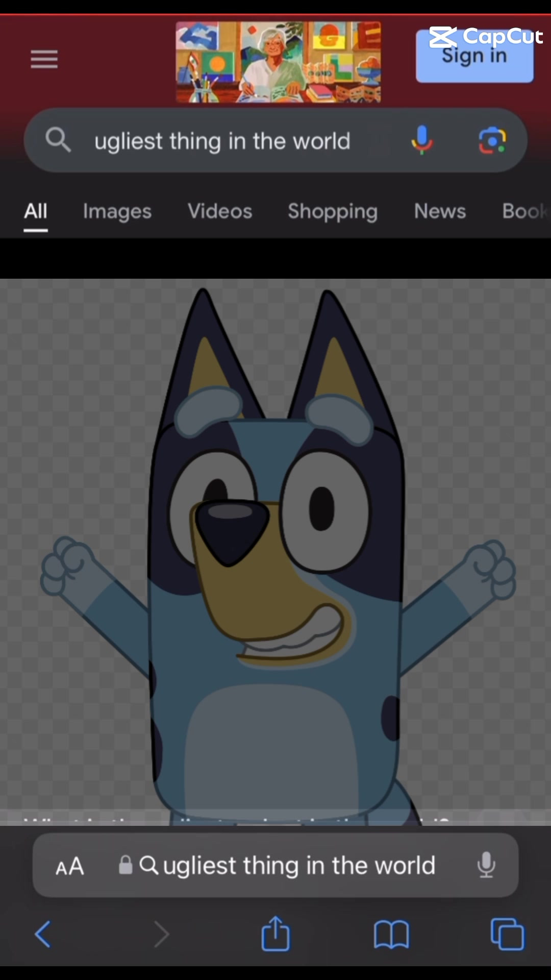Switch to the News tab
The height and width of the screenshot is (980, 551).
coord(440,211)
